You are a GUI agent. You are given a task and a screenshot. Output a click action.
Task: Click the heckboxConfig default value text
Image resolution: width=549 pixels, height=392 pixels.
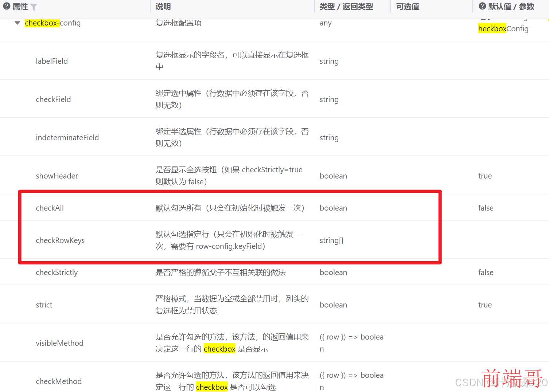click(503, 28)
